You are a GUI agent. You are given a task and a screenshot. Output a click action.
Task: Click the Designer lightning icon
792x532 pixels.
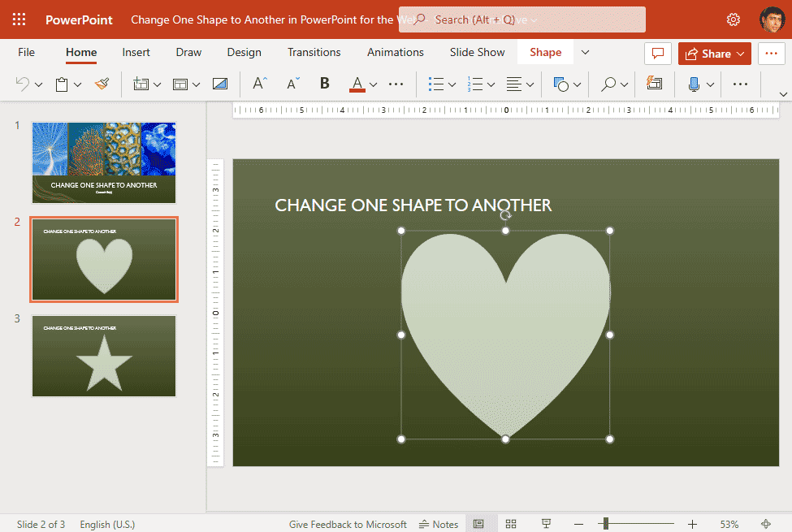(655, 84)
